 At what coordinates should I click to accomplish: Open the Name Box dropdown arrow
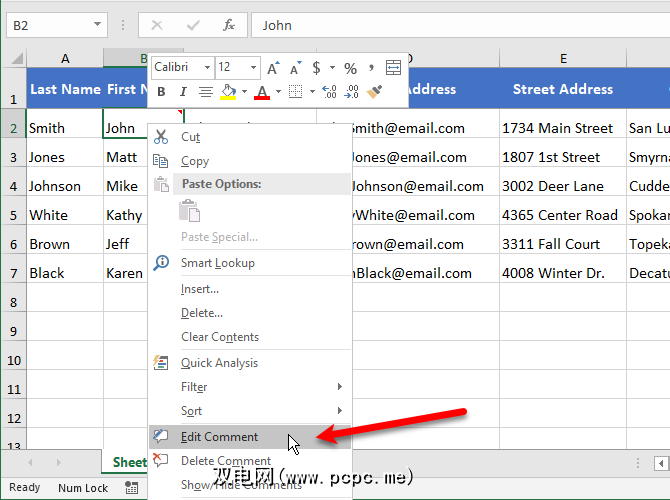point(97,24)
